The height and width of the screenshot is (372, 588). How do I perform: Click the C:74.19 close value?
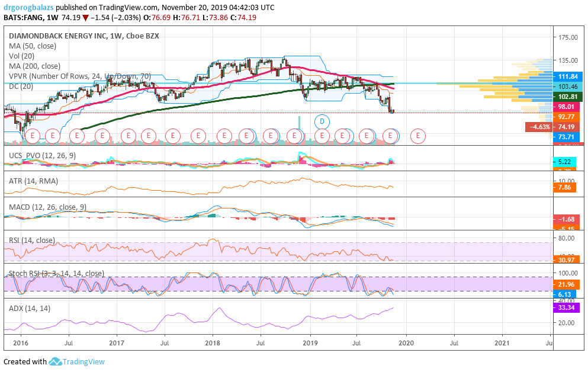pos(243,18)
